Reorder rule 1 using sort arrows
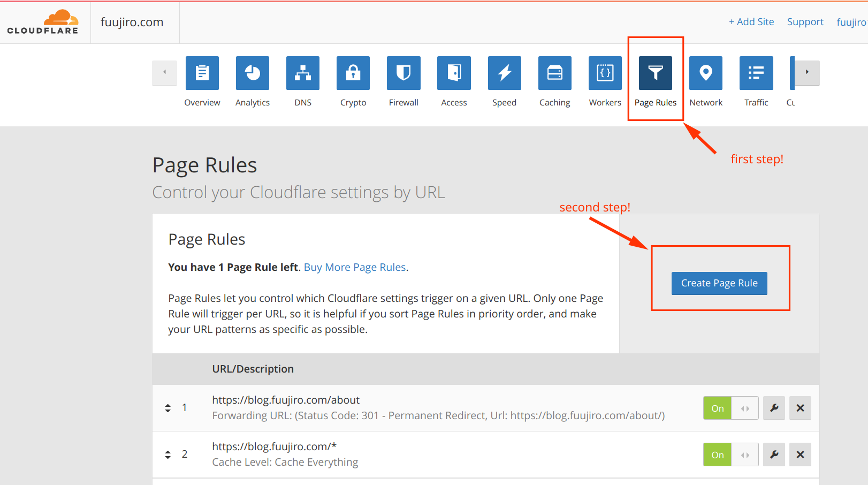 (x=168, y=408)
